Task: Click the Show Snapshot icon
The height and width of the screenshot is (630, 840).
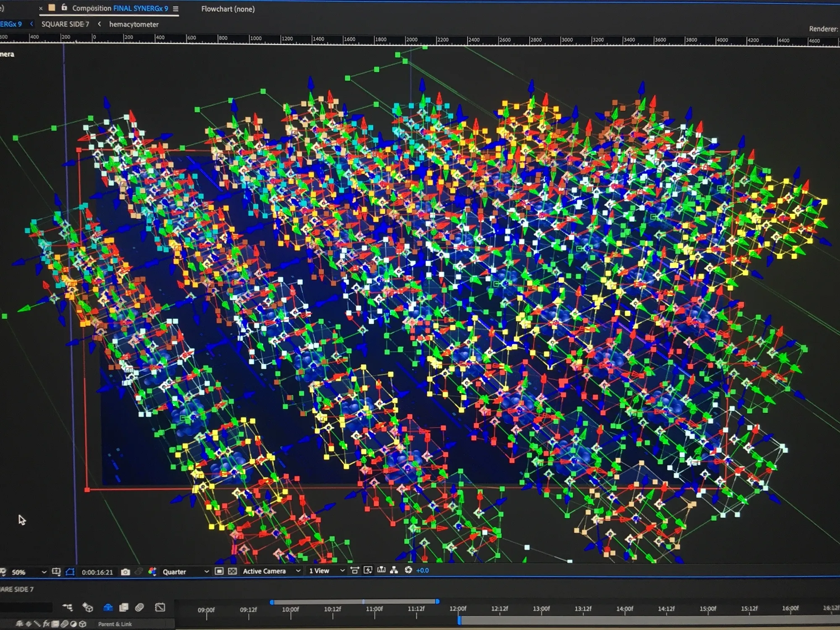Action: [139, 572]
